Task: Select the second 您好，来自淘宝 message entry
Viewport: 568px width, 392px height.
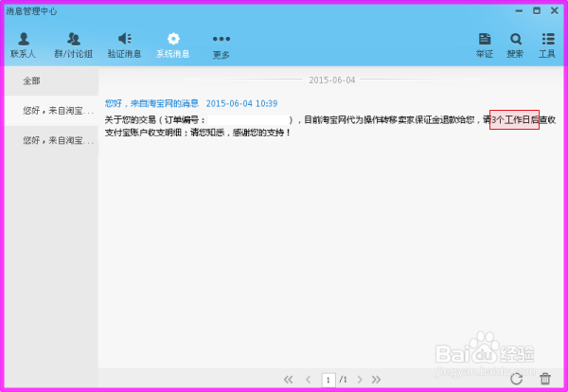Action: tap(51, 140)
